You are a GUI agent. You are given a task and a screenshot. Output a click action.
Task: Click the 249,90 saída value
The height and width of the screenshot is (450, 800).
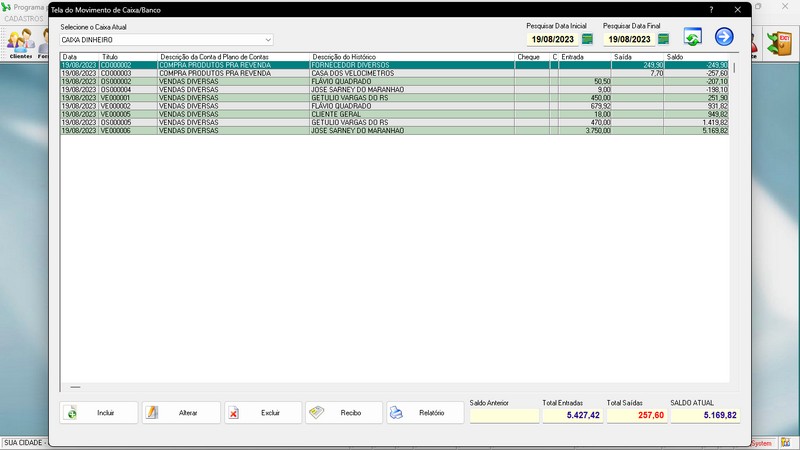tap(653, 65)
